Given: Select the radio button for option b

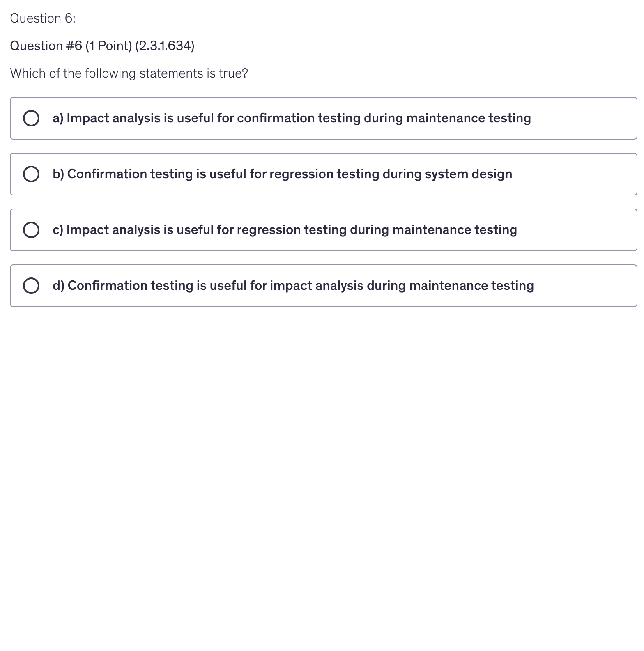Looking at the screenshot, I should point(31,174).
